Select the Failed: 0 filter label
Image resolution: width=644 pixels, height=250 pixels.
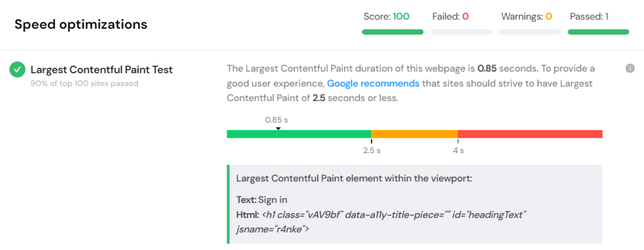pos(450,17)
